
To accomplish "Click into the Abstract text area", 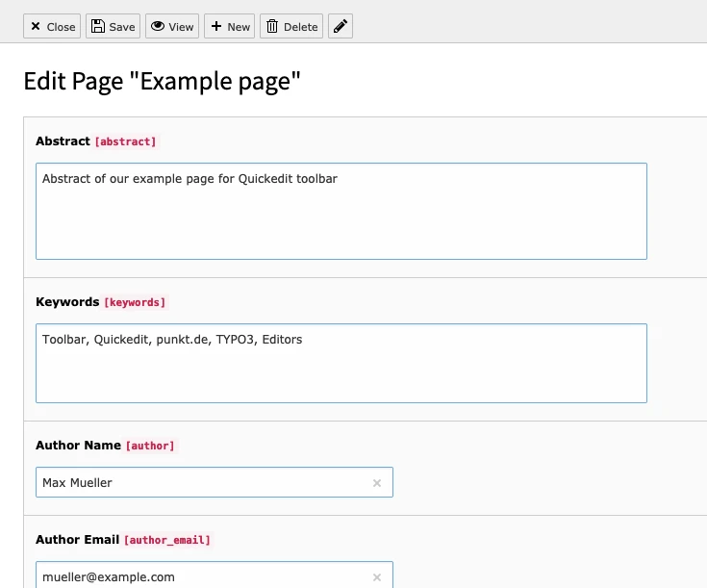I will (341, 211).
